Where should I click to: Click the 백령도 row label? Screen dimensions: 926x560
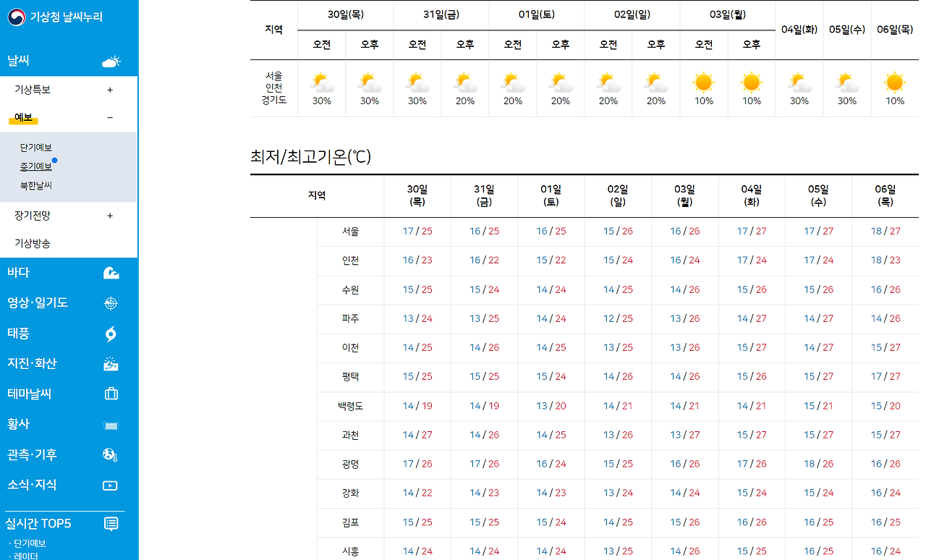point(350,406)
